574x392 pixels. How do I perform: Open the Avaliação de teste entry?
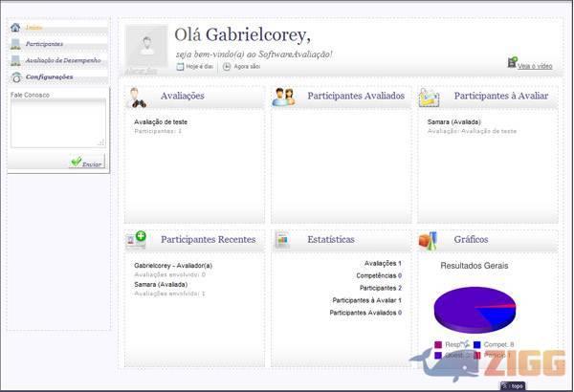pyautogui.click(x=161, y=121)
